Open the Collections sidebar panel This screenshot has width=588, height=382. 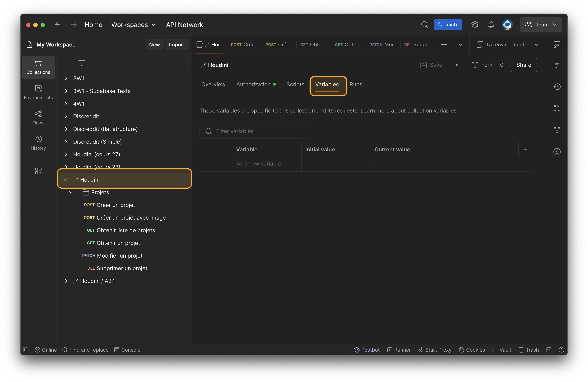(38, 67)
